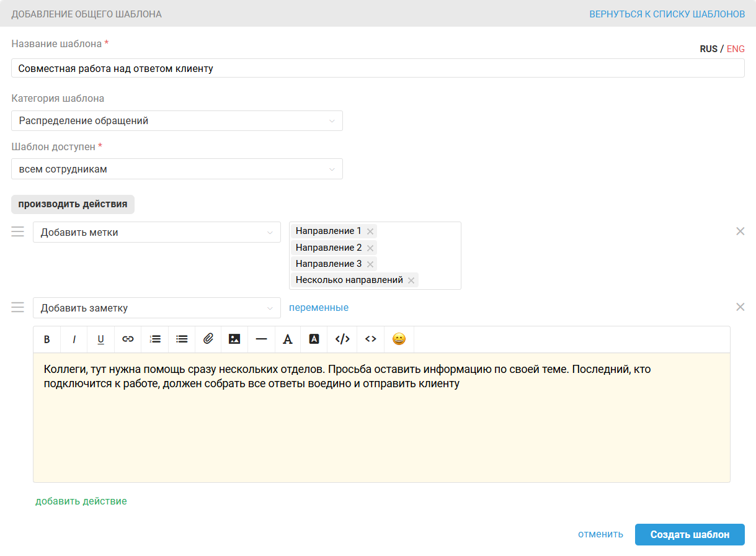Toggle bold formatting in note editor
The height and width of the screenshot is (556, 756).
(47, 339)
